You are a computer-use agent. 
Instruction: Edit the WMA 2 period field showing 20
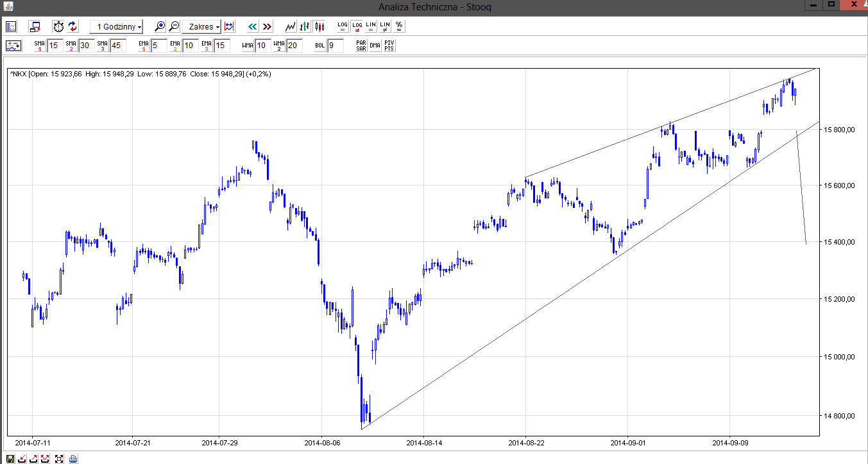[x=294, y=46]
